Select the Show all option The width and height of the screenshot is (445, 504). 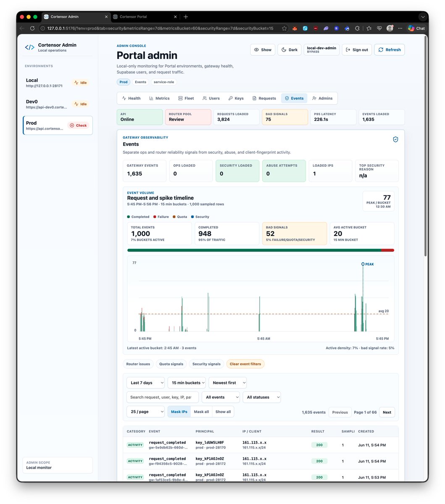[x=223, y=412]
